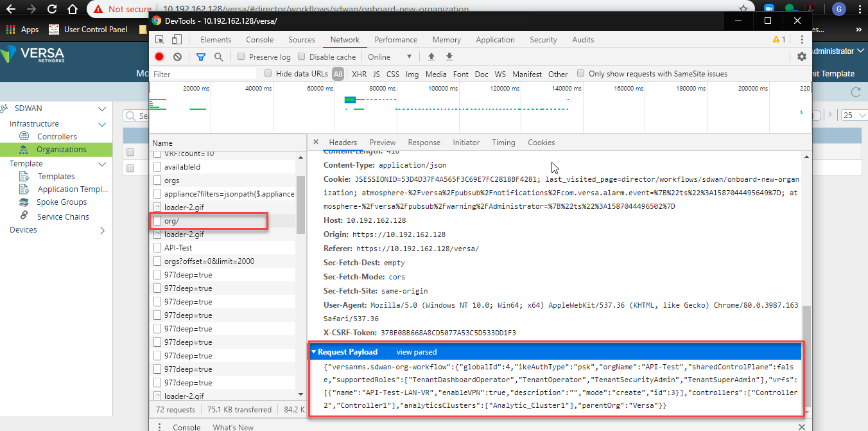Open User Control Panel bookmark
The height and width of the screenshot is (431, 868).
[88, 30]
